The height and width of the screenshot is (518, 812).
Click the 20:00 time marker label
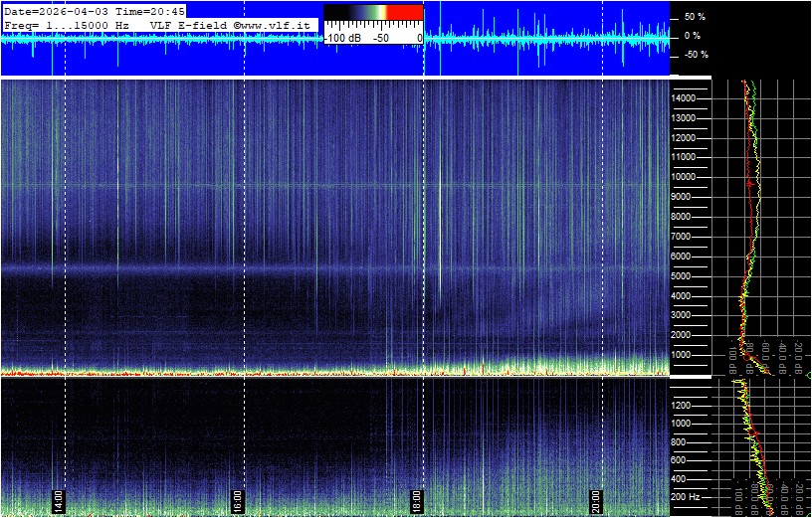point(595,501)
